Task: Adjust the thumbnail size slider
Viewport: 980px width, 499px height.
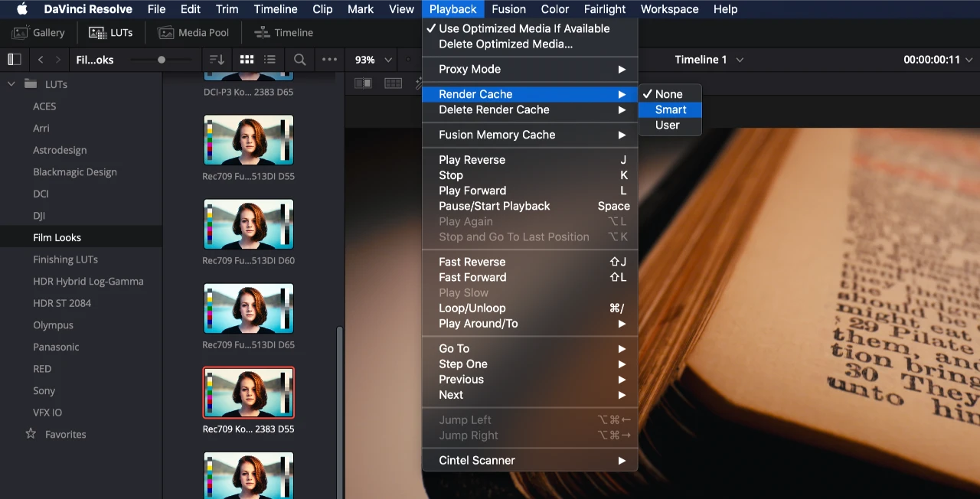Action: [x=161, y=59]
